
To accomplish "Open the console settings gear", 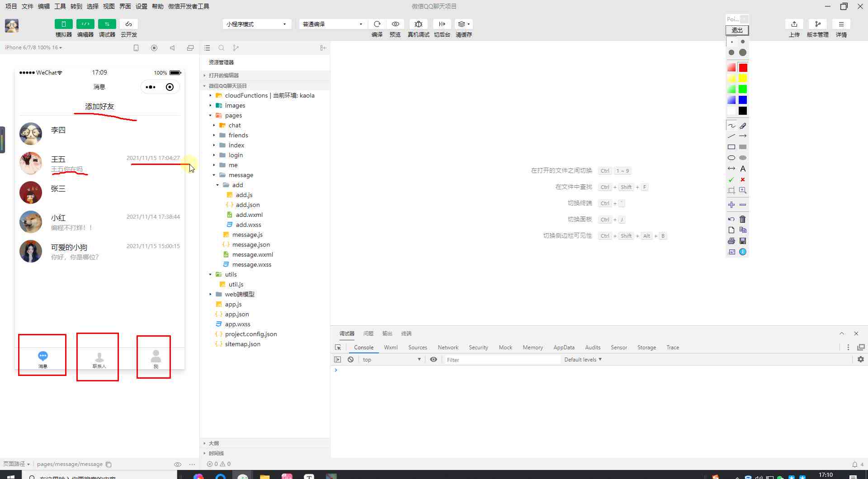I will (x=861, y=360).
